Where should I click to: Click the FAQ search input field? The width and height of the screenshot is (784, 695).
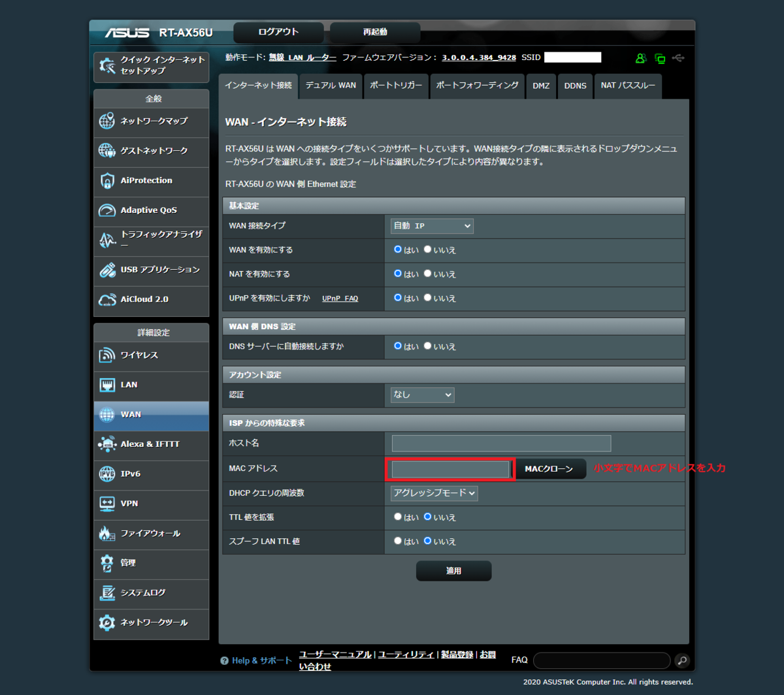click(602, 660)
